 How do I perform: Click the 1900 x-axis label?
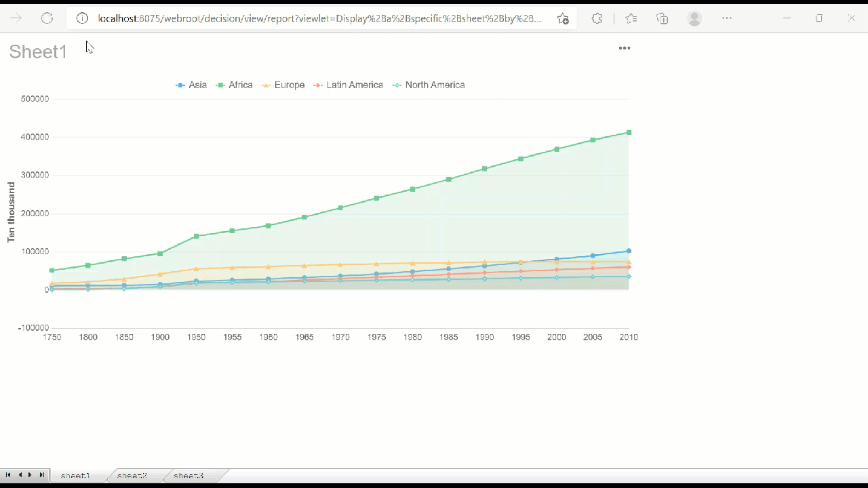click(160, 338)
